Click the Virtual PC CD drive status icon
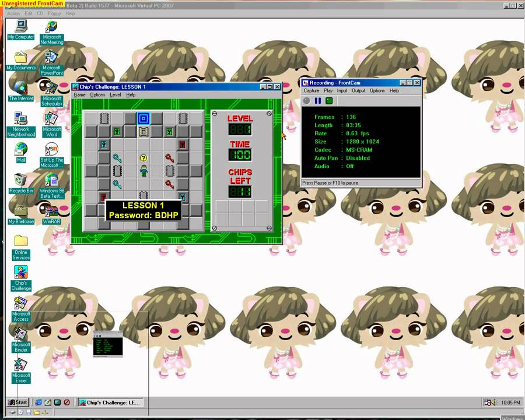The image size is (525, 420). pos(20,412)
